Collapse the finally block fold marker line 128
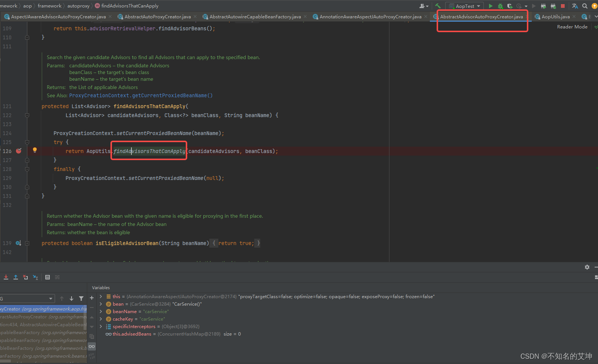The width and height of the screenshot is (598, 364). click(27, 169)
